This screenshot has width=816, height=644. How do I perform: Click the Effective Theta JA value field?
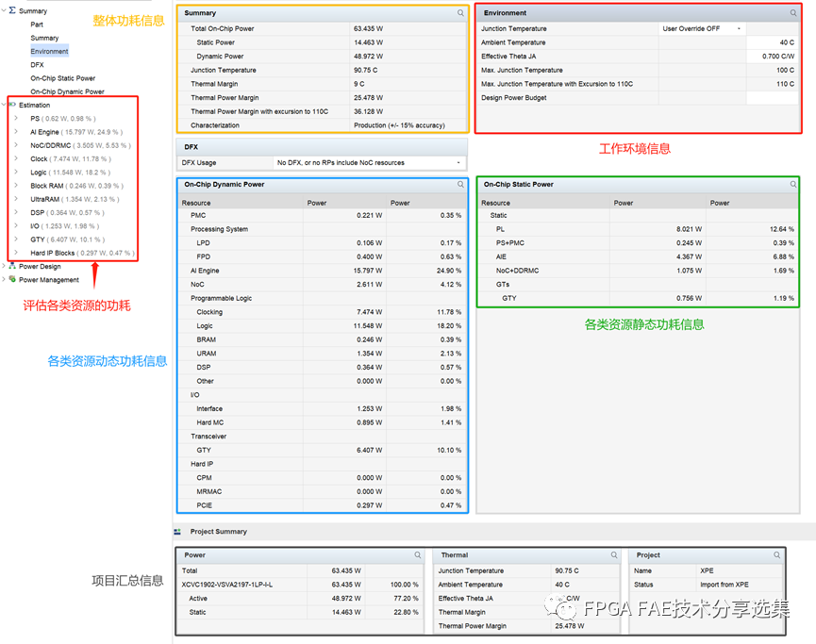pos(772,57)
